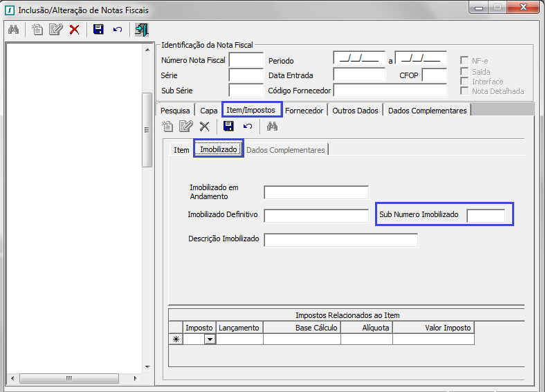Enable the Nota Detalhada checkbox
Viewport: 546px width, 392px height.
point(465,91)
